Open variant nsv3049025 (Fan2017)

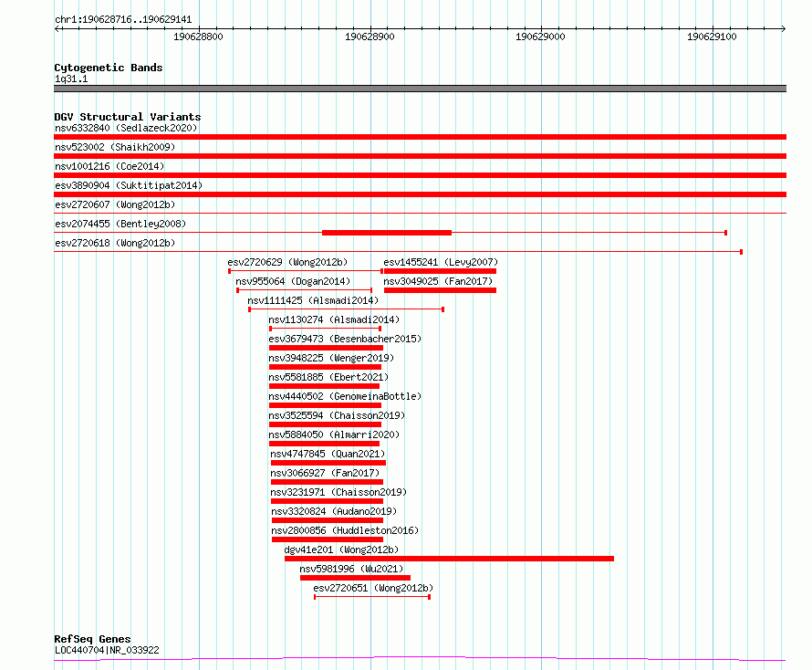(438, 281)
